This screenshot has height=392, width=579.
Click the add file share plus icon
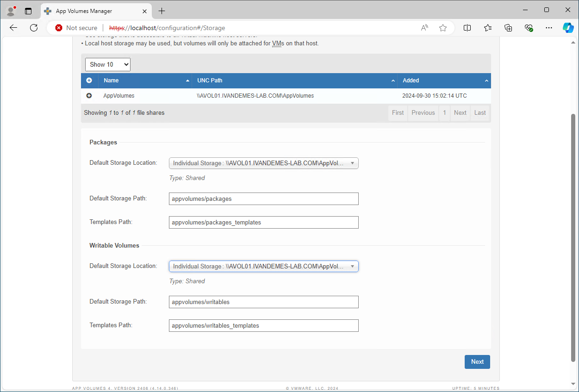point(89,81)
